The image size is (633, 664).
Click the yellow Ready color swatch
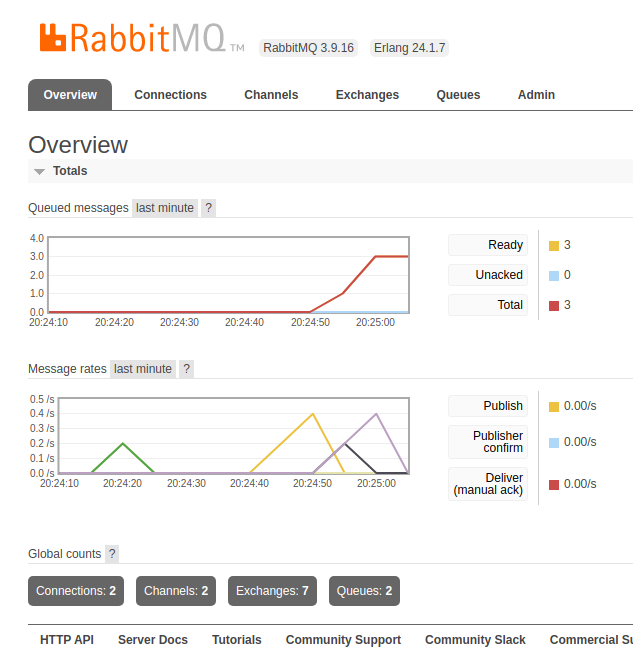[554, 246]
